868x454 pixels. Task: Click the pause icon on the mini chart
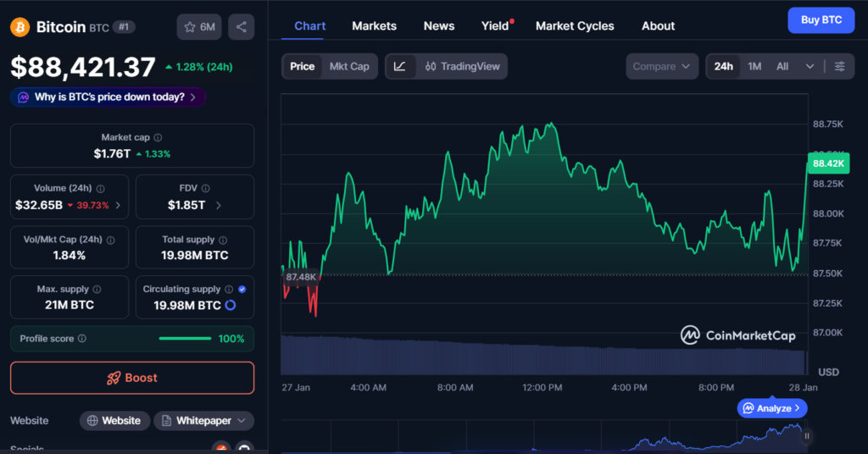pyautogui.click(x=807, y=436)
